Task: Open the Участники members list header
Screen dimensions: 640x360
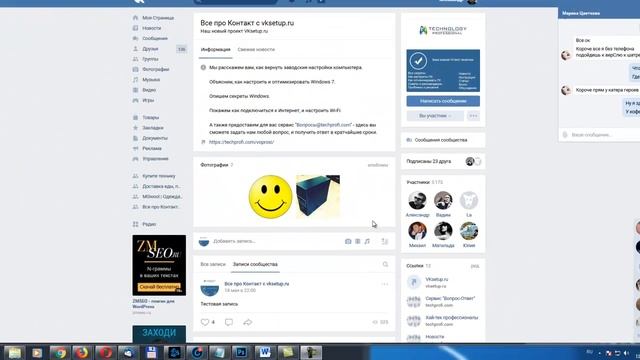Action: [x=424, y=182]
